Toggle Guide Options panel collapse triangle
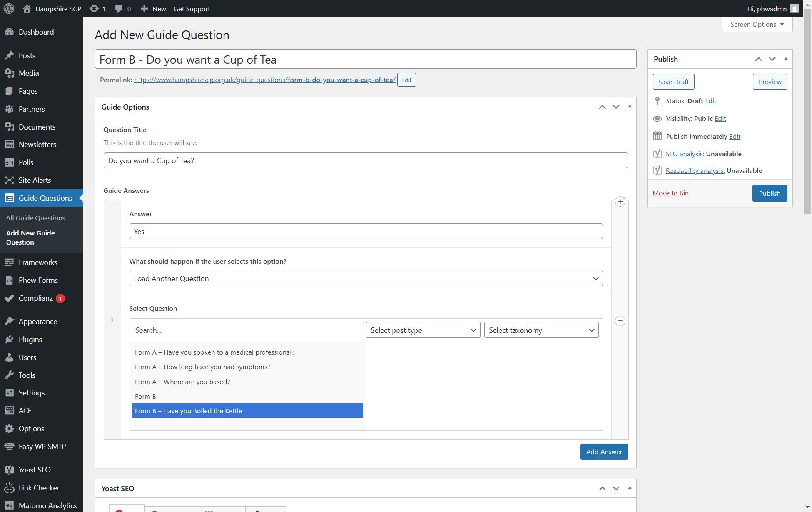This screenshot has width=812, height=512. click(x=630, y=107)
